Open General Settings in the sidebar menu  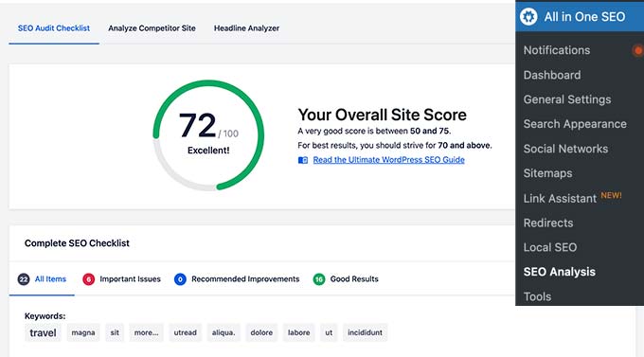pos(566,99)
